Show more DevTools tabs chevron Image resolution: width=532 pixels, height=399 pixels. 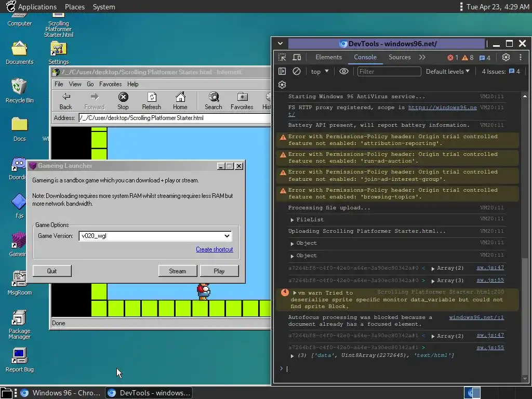tap(422, 57)
